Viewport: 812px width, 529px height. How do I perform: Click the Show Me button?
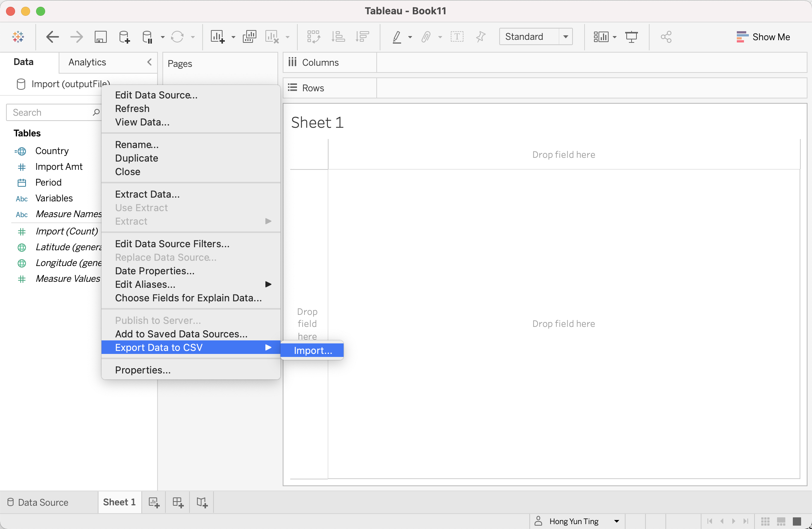click(763, 37)
